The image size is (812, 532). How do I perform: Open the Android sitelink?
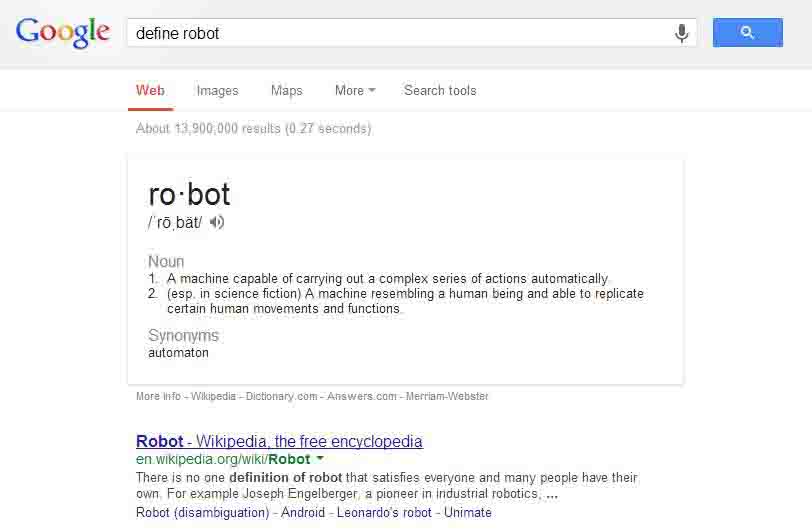click(303, 512)
